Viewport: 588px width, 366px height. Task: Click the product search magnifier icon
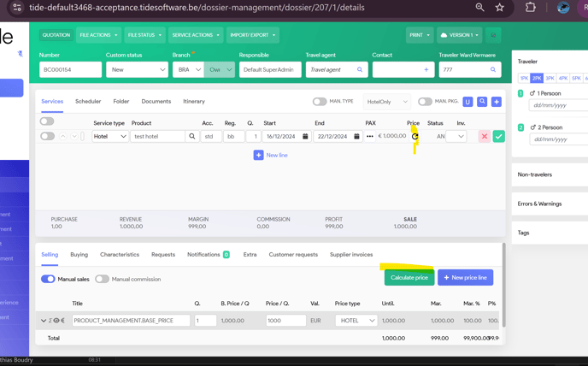192,136
